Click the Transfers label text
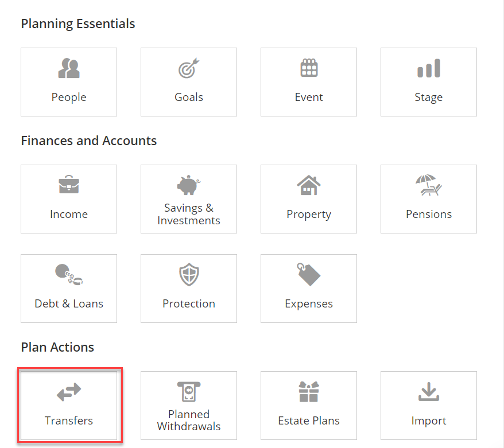The image size is (504, 448). tap(69, 420)
